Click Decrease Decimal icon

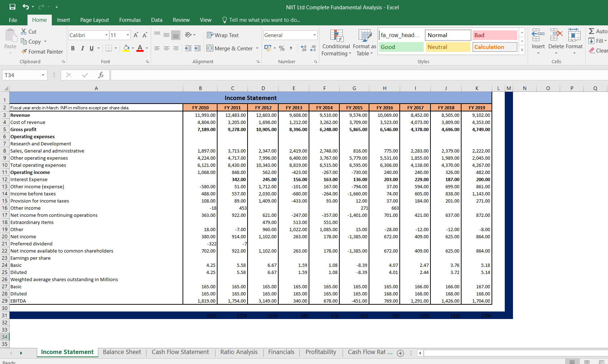coord(313,48)
